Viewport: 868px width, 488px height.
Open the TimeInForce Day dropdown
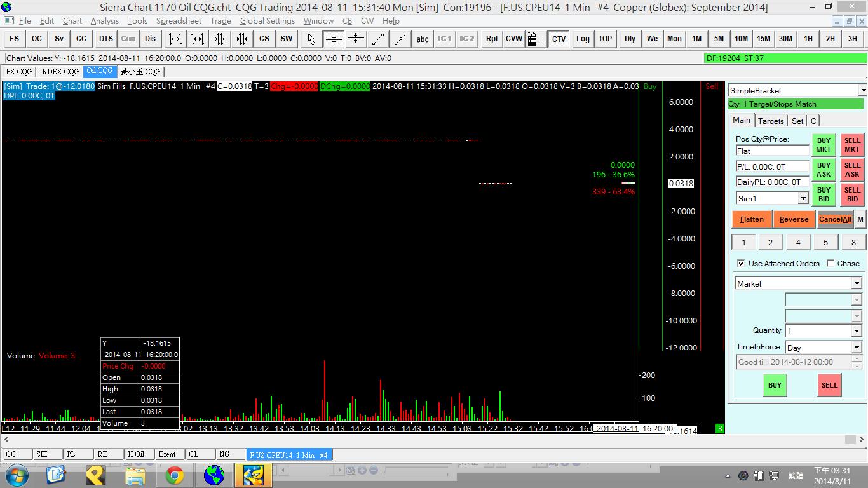tap(857, 348)
